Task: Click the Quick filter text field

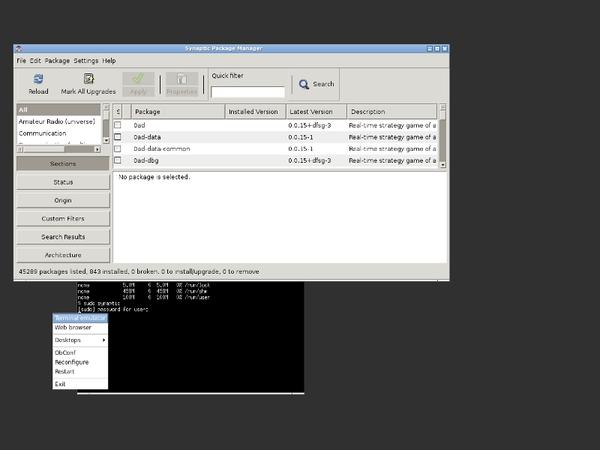Action: (248, 92)
